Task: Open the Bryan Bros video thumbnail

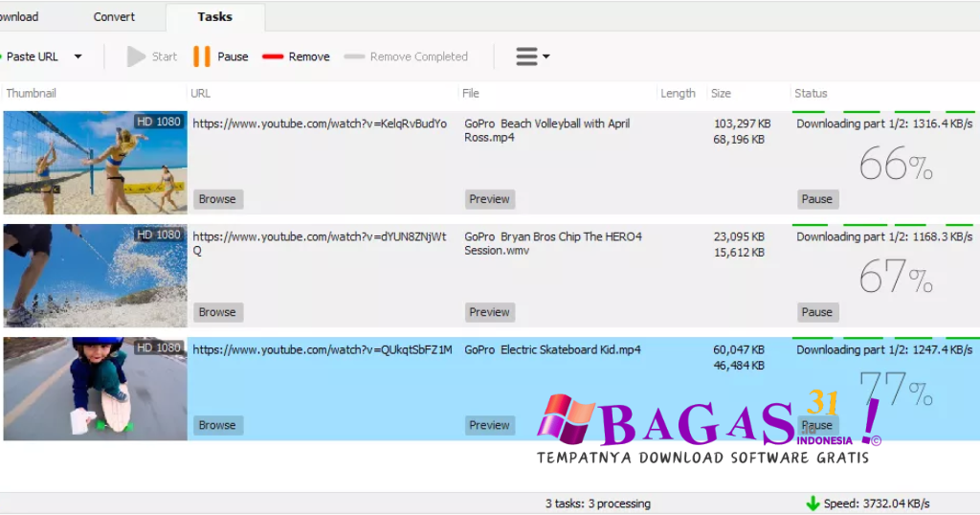Action: [x=95, y=276]
